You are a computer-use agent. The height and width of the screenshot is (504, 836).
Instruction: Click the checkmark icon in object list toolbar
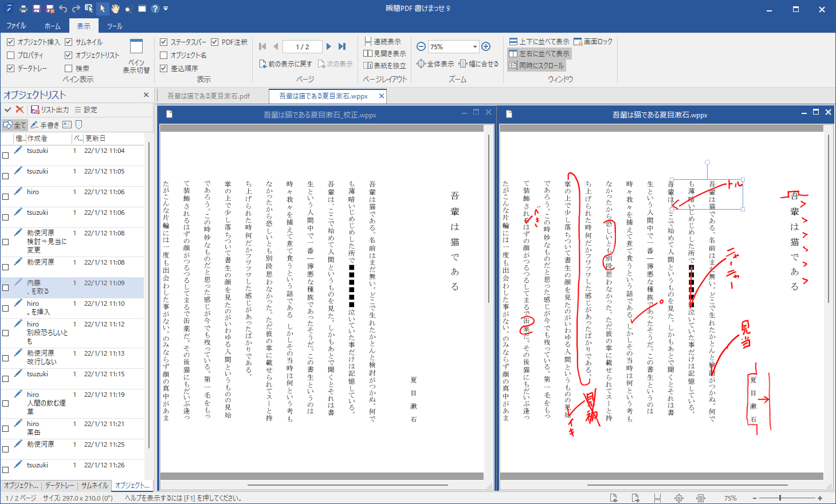click(7, 109)
